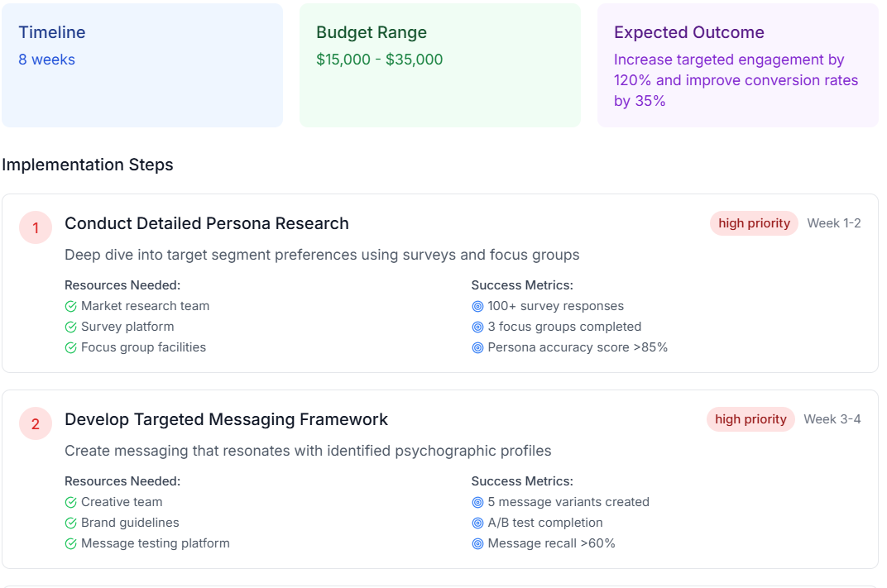Screen dimensions: 887x588
Task: Click the target icon beside 100+ survey responses
Action: (477, 306)
